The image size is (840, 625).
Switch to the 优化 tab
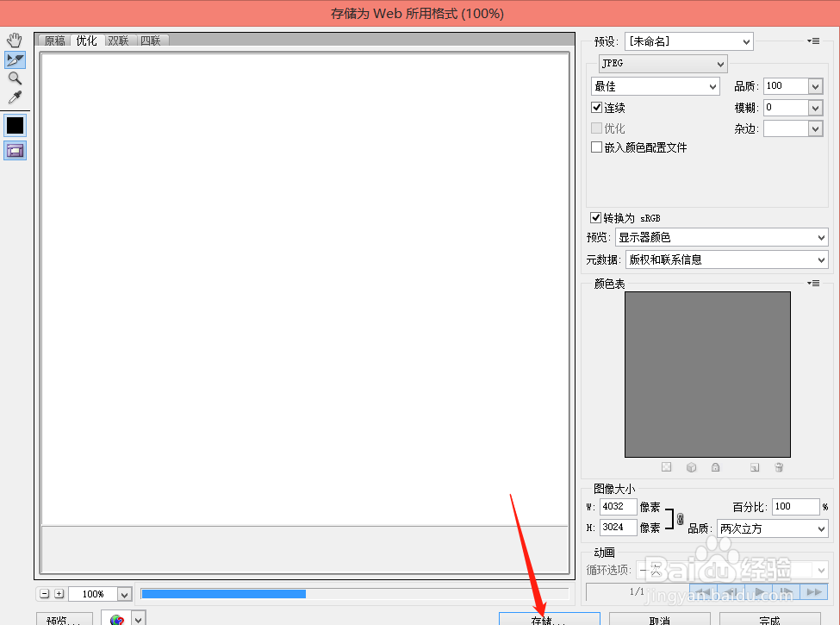[x=86, y=41]
